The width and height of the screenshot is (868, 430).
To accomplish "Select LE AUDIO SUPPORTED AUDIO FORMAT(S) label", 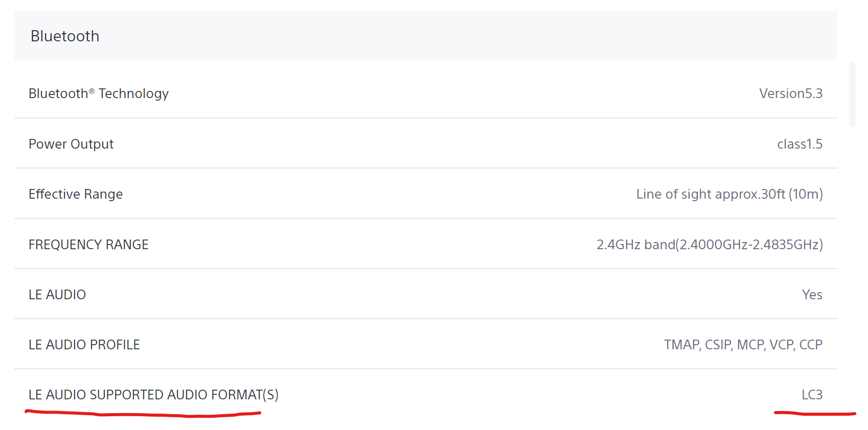I will click(x=153, y=395).
